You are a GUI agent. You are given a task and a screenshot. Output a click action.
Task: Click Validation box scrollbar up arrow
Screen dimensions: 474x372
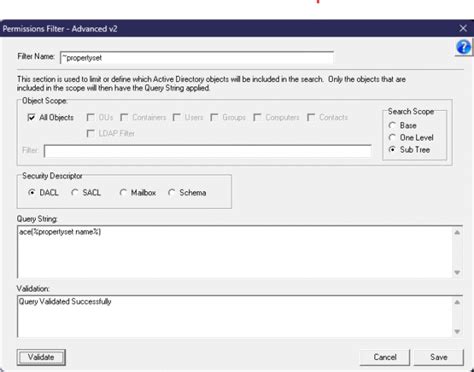(457, 302)
